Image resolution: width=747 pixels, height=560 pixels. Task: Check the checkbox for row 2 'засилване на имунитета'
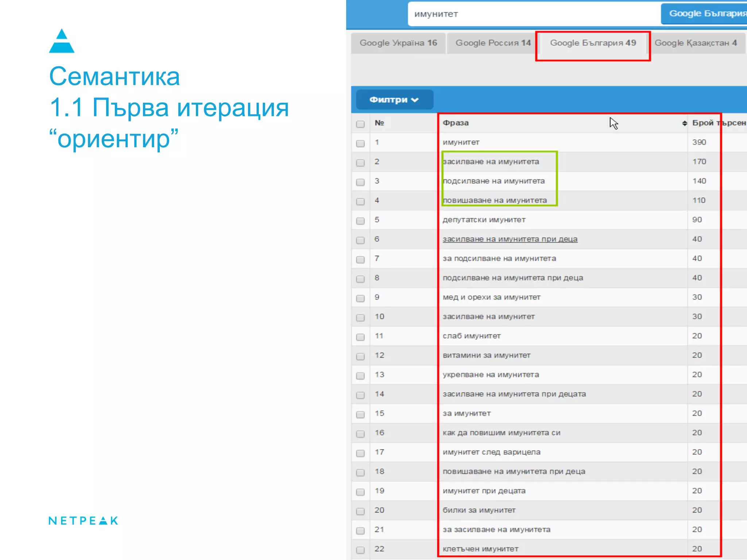tap(360, 163)
